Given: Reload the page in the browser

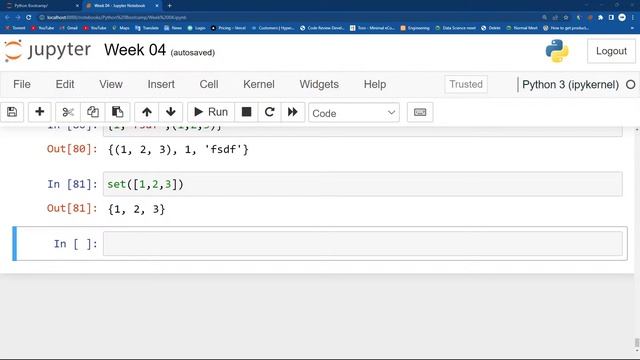Looking at the screenshot, I should (x=29, y=17).
